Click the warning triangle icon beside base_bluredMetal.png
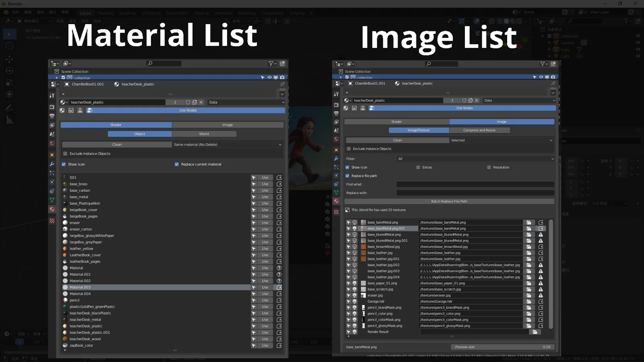The height and width of the screenshot is (362, 644). pos(541,234)
